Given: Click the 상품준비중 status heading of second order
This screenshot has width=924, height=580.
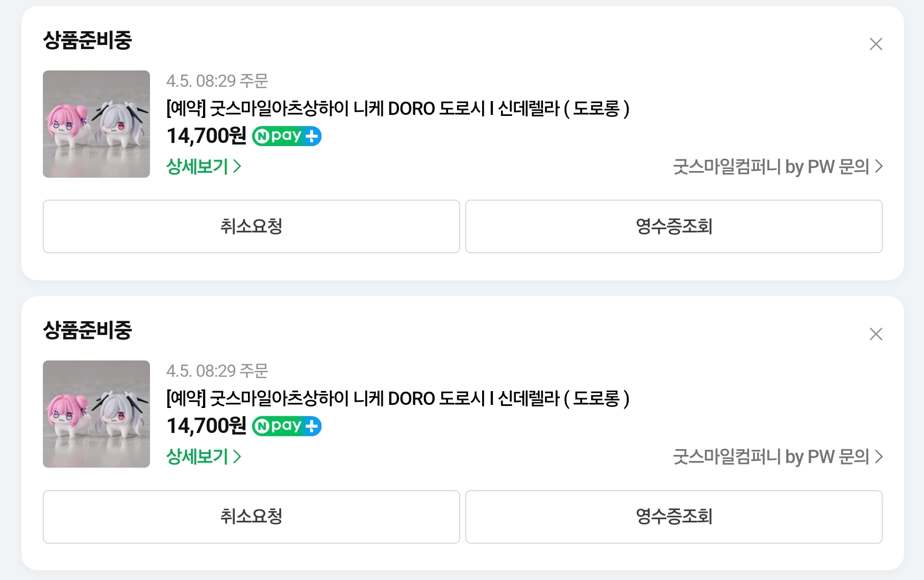Looking at the screenshot, I should (x=87, y=330).
